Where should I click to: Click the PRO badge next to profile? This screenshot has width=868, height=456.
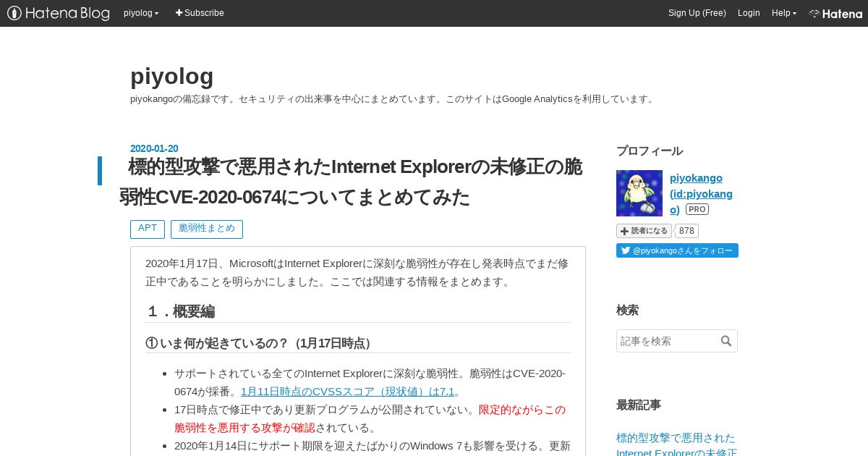[x=697, y=209]
